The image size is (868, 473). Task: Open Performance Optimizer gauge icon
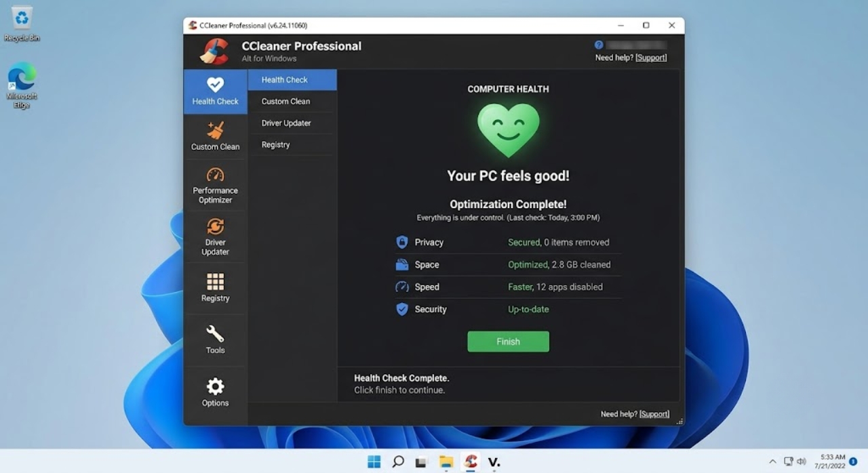[215, 175]
